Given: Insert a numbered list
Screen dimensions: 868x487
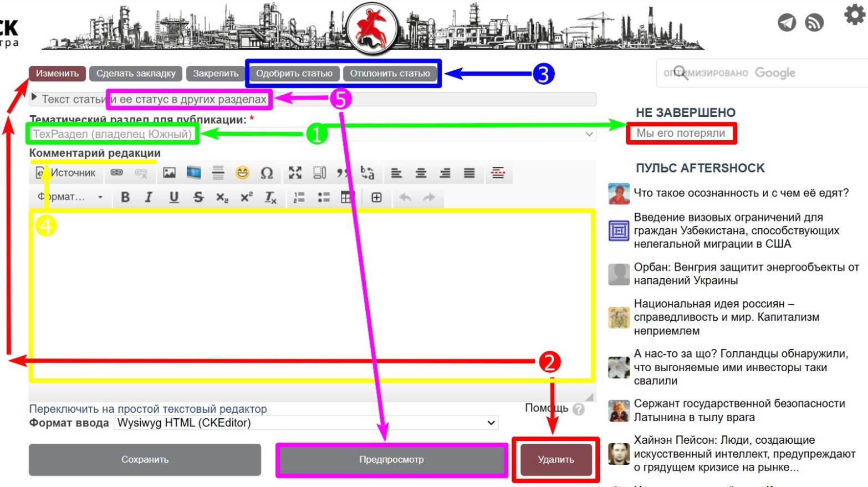Looking at the screenshot, I should point(299,197).
